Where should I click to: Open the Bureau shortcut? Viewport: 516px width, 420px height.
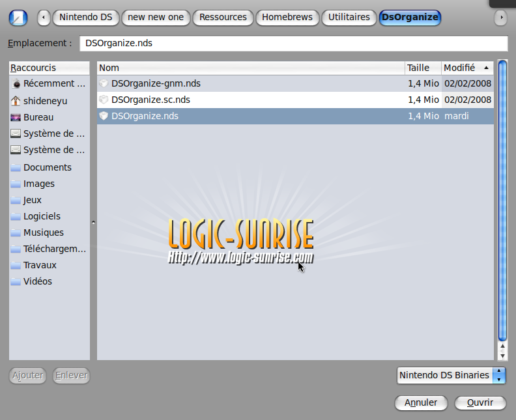click(50, 117)
